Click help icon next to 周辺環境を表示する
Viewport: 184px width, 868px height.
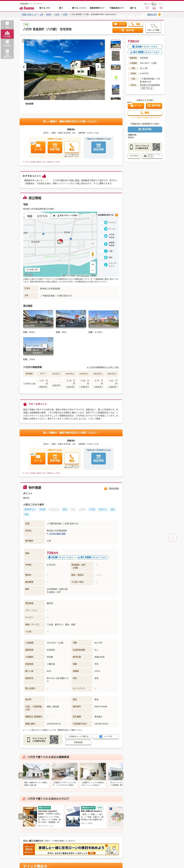tap(116, 215)
